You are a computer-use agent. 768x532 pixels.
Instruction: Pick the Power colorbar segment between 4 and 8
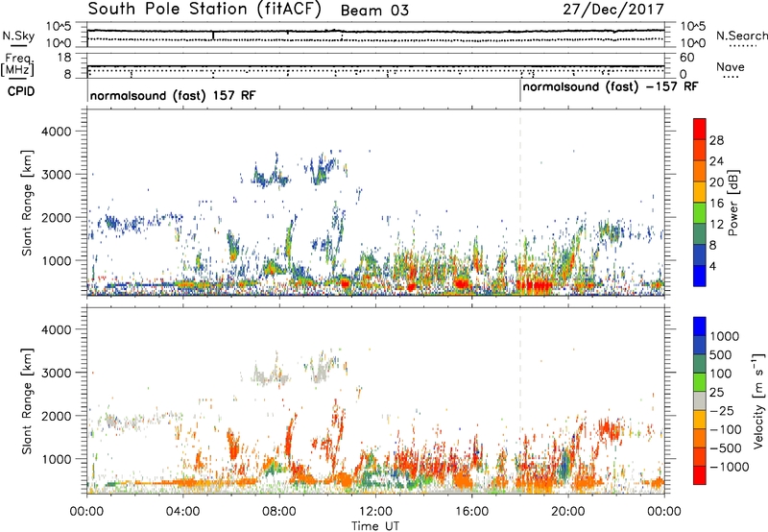coord(700,255)
